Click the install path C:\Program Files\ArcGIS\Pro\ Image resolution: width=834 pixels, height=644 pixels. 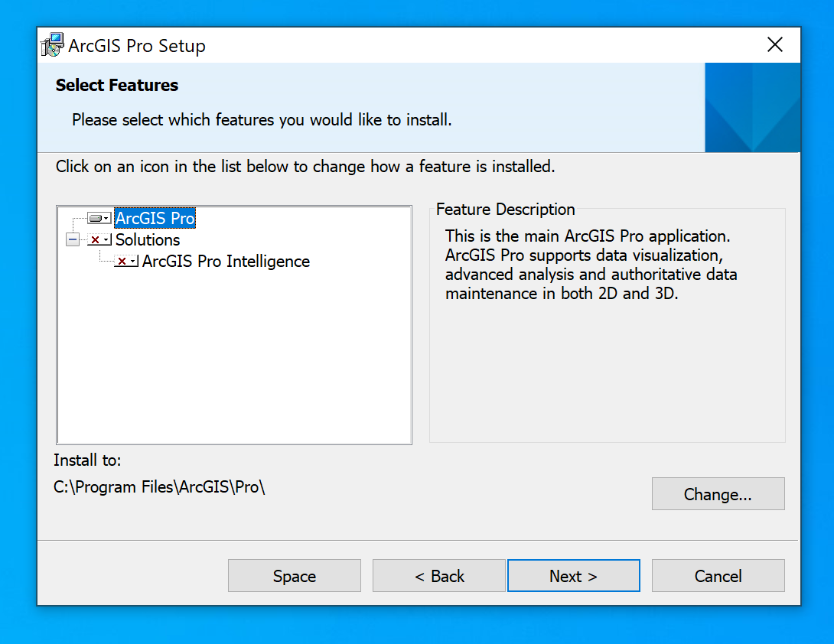tap(159, 487)
